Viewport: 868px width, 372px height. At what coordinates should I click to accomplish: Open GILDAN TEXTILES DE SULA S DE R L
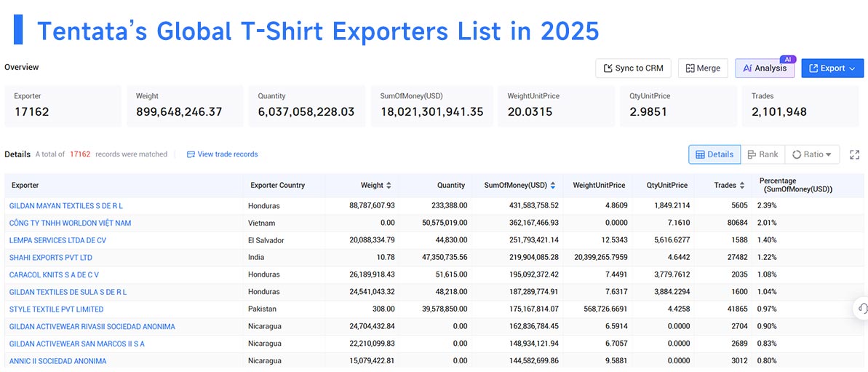68,292
